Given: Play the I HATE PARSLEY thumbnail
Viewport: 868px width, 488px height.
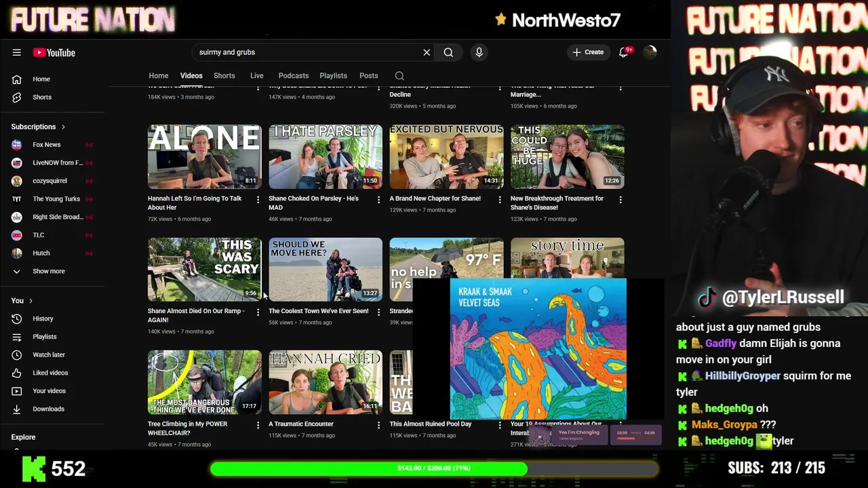Looking at the screenshot, I should (x=325, y=157).
